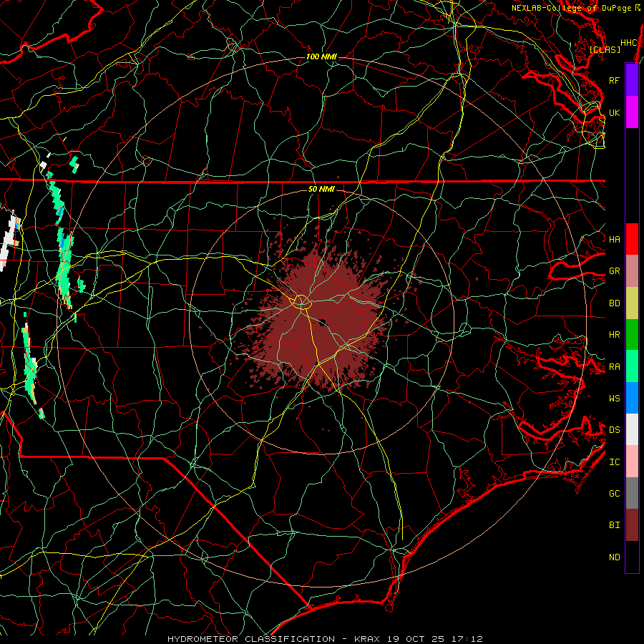Click the RF legend label
644x644 pixels.
[614, 80]
